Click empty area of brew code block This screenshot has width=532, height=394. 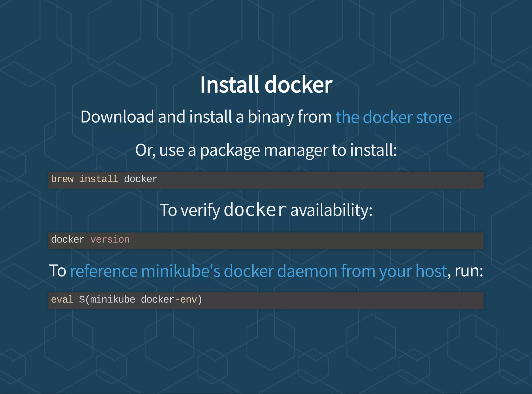click(x=312, y=180)
